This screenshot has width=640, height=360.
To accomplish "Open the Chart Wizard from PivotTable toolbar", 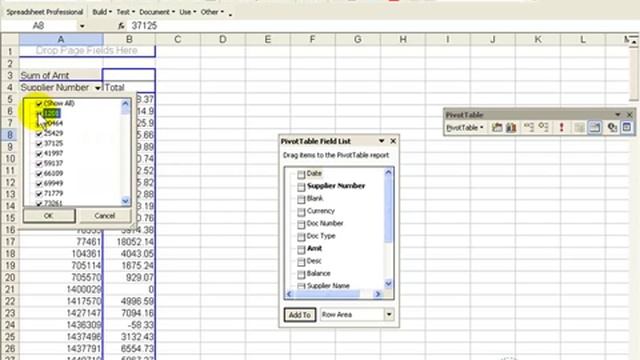I will click(x=511, y=128).
